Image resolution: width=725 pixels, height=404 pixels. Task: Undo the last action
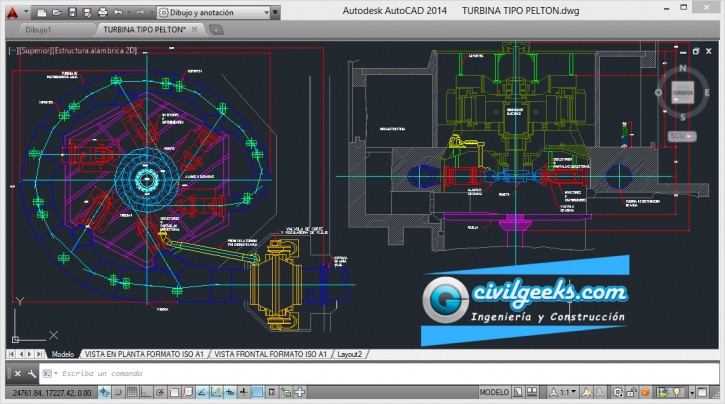(119, 12)
